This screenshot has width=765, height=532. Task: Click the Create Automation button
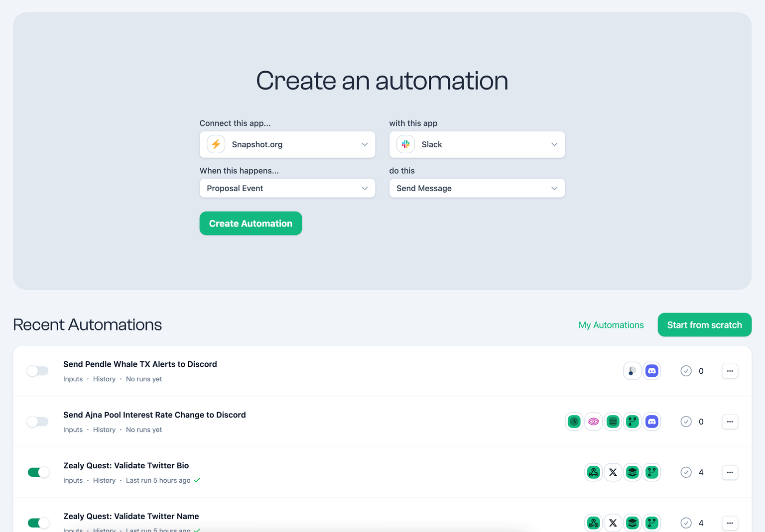pos(251,223)
